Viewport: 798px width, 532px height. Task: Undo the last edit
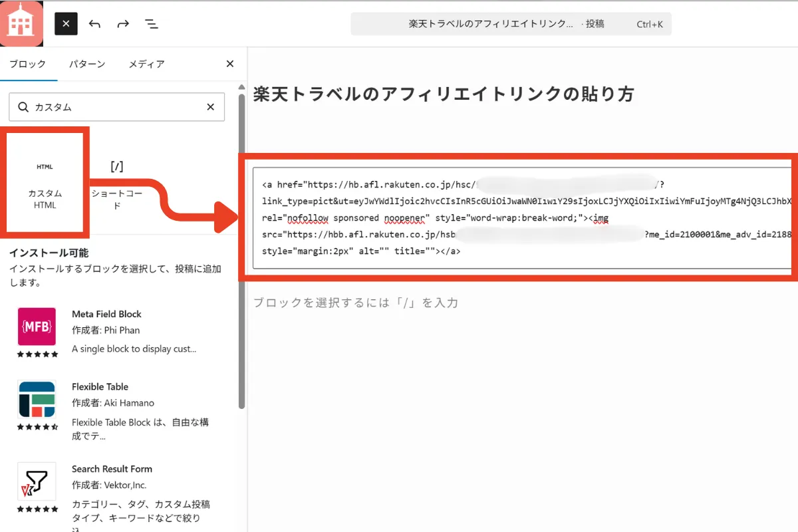tap(94, 24)
